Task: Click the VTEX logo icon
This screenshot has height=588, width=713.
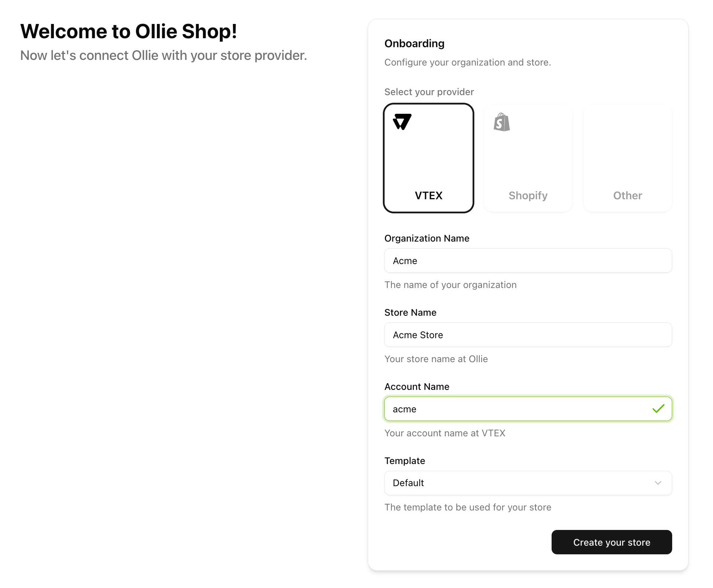Action: pos(402,122)
